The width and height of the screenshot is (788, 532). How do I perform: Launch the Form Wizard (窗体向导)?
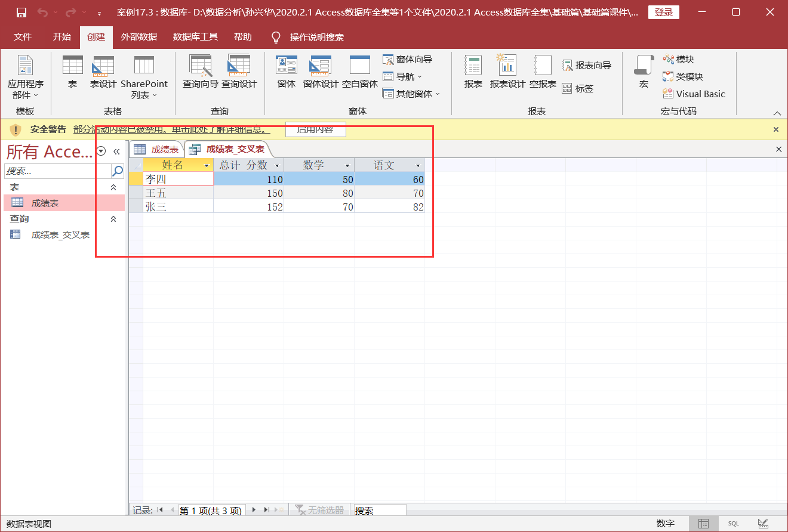(x=408, y=60)
